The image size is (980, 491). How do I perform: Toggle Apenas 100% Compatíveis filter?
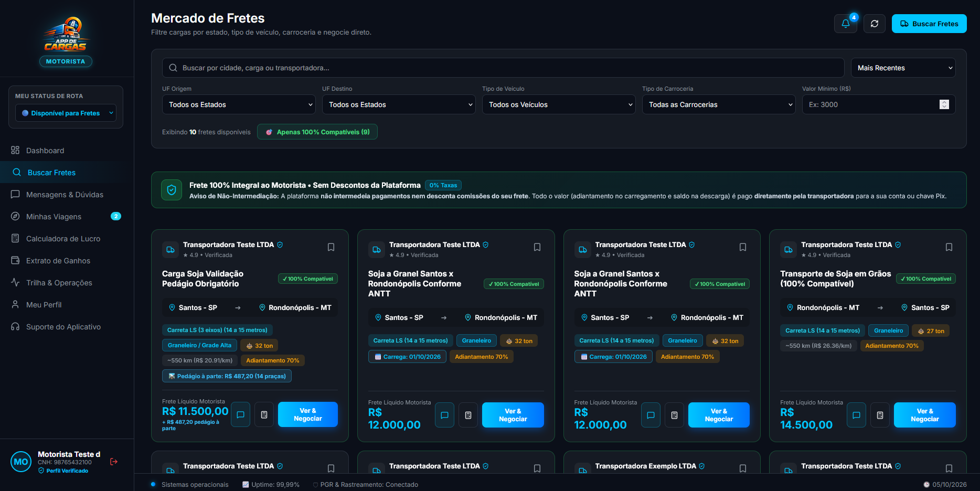(x=317, y=132)
